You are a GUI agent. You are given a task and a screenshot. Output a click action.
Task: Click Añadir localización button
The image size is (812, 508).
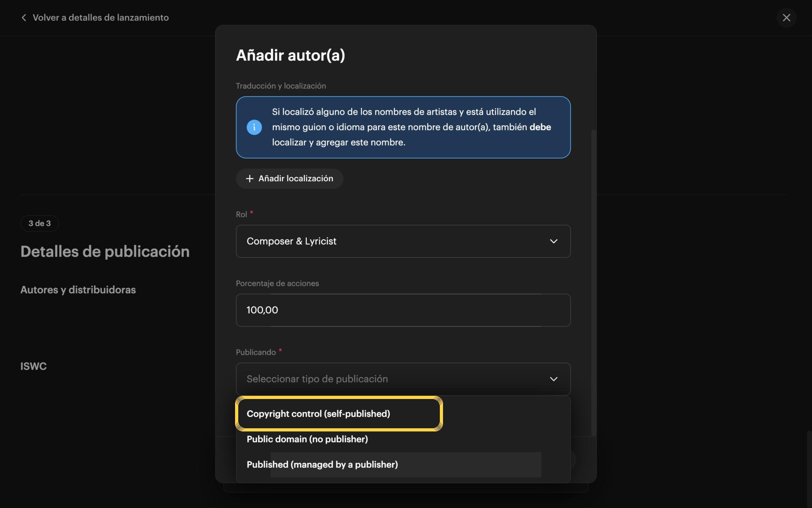point(289,179)
